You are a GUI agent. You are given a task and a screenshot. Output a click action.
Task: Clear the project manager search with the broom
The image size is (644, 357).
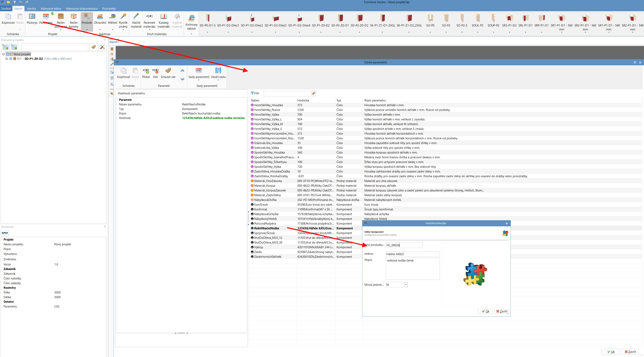[x=94, y=47]
